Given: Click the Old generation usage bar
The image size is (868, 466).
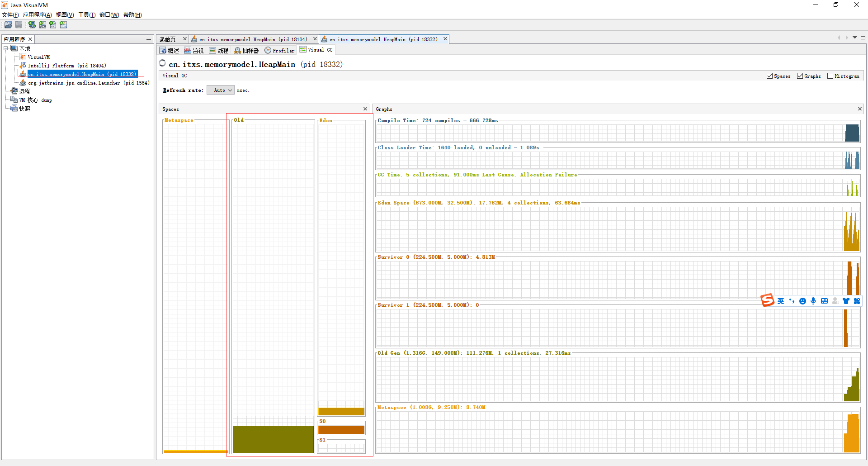Looking at the screenshot, I should (274, 439).
